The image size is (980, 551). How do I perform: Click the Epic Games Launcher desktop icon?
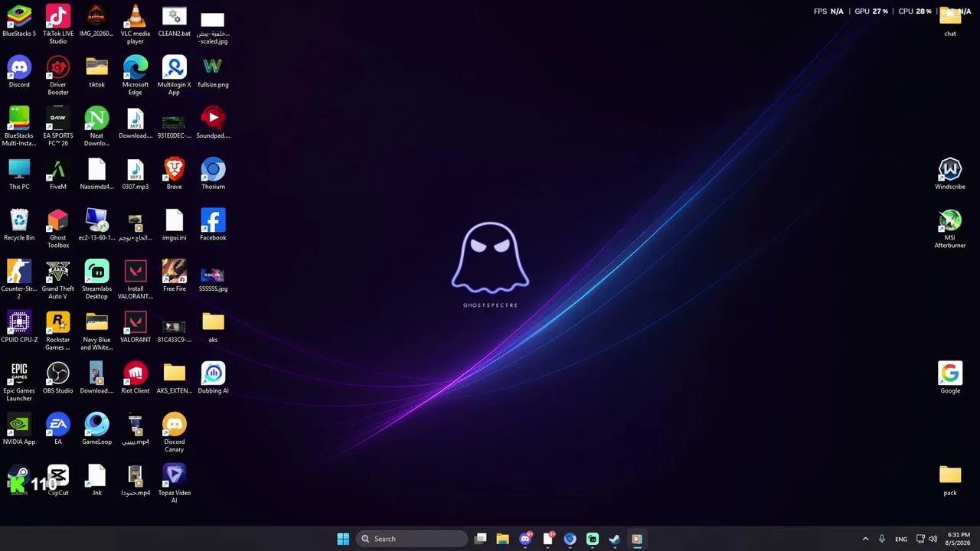tap(19, 382)
